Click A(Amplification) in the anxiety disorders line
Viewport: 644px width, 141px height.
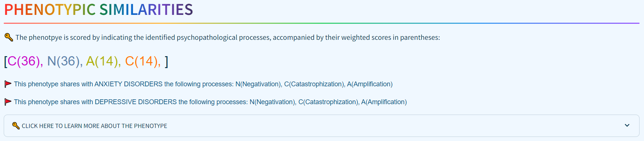pos(370,84)
